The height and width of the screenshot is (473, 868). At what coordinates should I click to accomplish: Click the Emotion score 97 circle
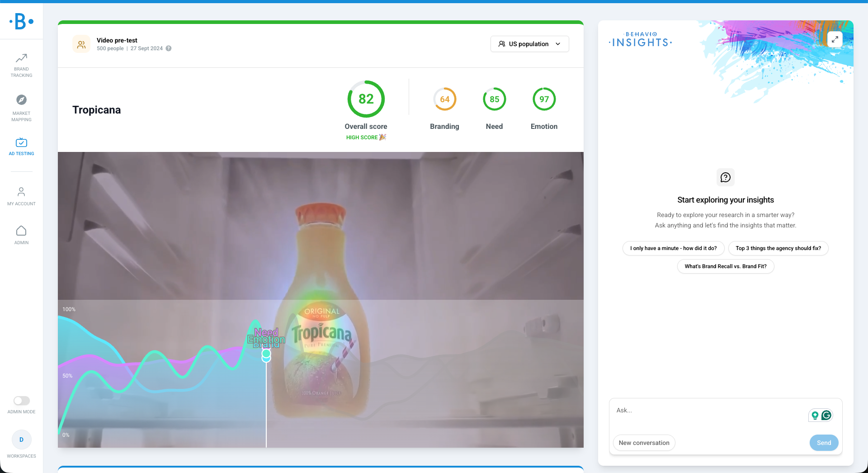pos(544,99)
